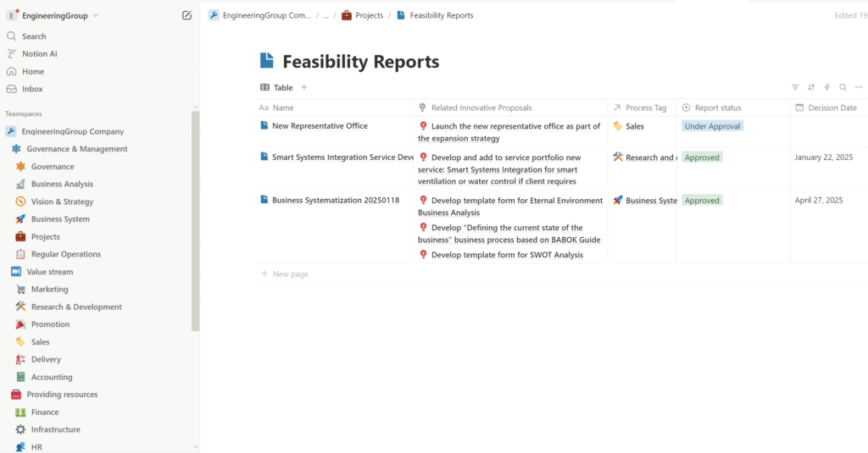Click the table search magnifier icon
This screenshot has height=453, width=868.
(x=843, y=87)
